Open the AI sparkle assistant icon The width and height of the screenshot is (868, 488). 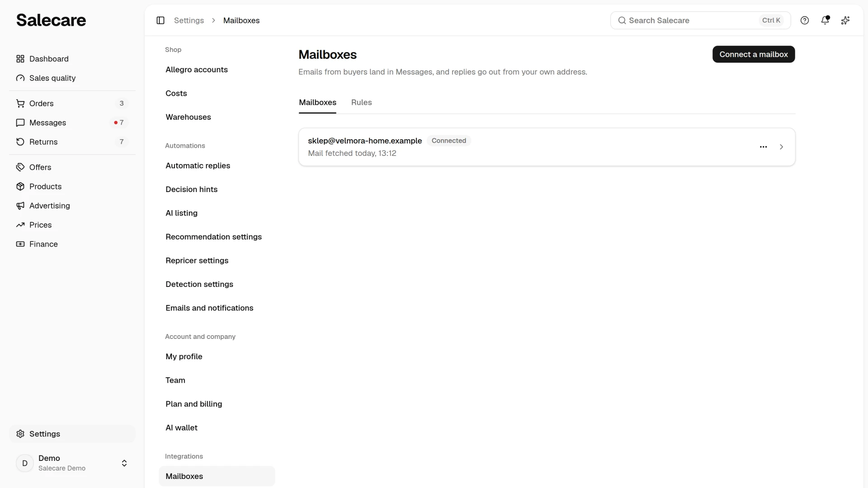click(x=845, y=20)
